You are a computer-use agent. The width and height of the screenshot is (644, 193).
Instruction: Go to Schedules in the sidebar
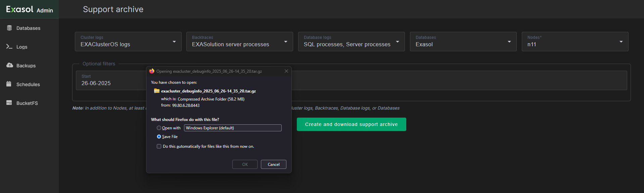[x=29, y=84]
